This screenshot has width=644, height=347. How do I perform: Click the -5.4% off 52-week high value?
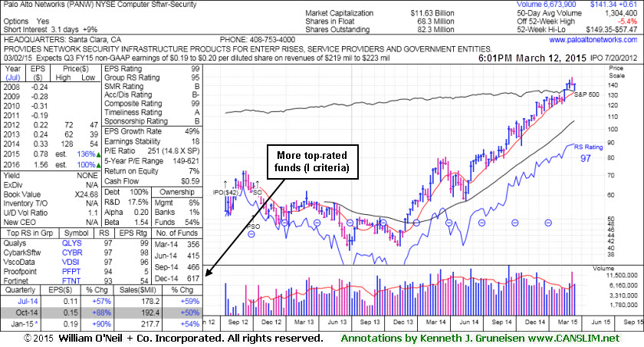coord(627,21)
